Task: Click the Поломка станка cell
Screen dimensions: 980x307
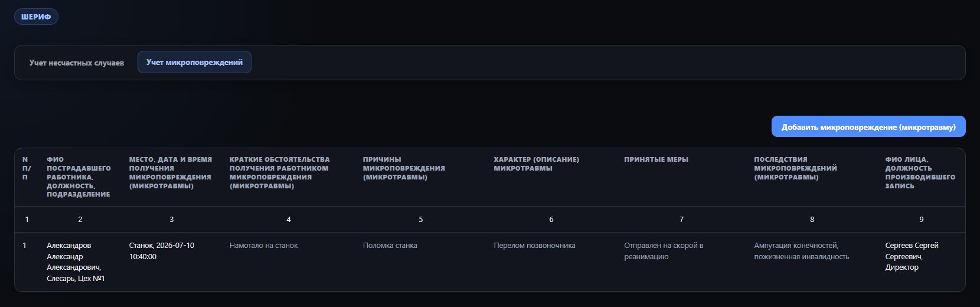Action: [390, 246]
